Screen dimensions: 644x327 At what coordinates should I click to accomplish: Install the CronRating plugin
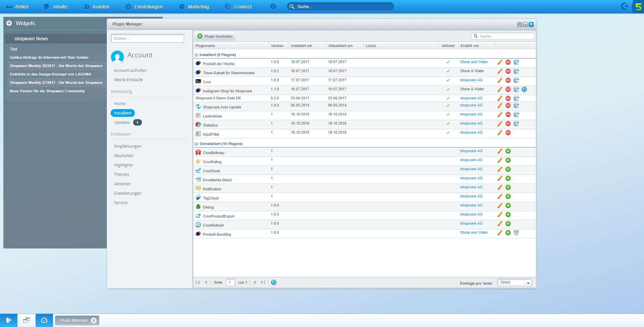[x=508, y=160]
